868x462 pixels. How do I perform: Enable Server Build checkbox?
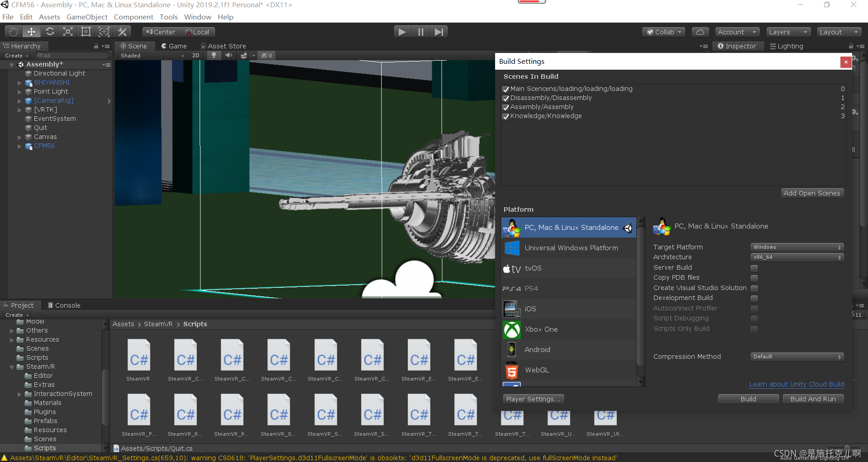coord(754,268)
